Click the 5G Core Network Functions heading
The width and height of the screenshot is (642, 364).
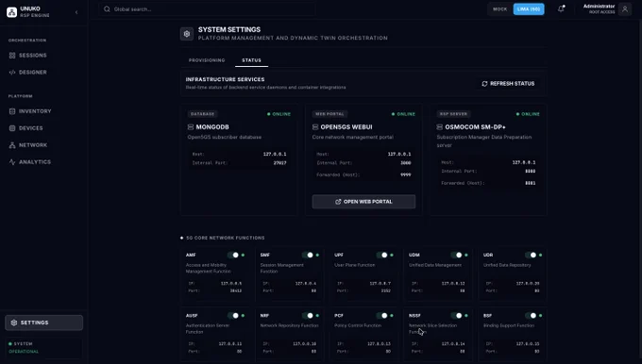tap(226, 238)
